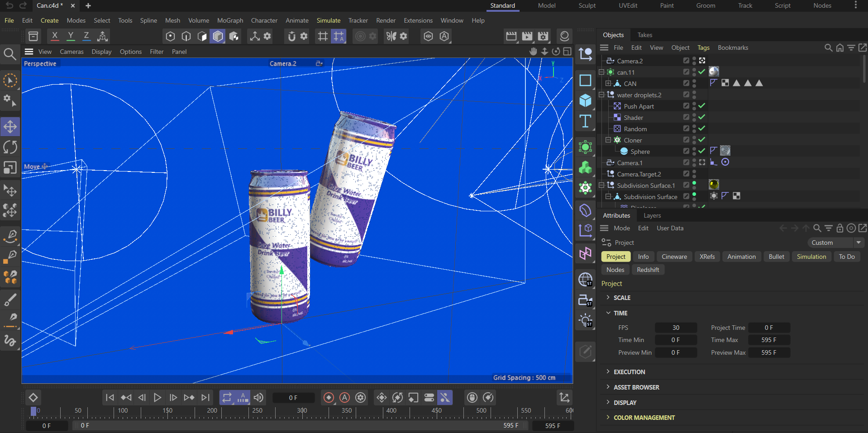This screenshot has height=433, width=868.
Task: Open the Custom mode dropdown
Action: tap(836, 243)
